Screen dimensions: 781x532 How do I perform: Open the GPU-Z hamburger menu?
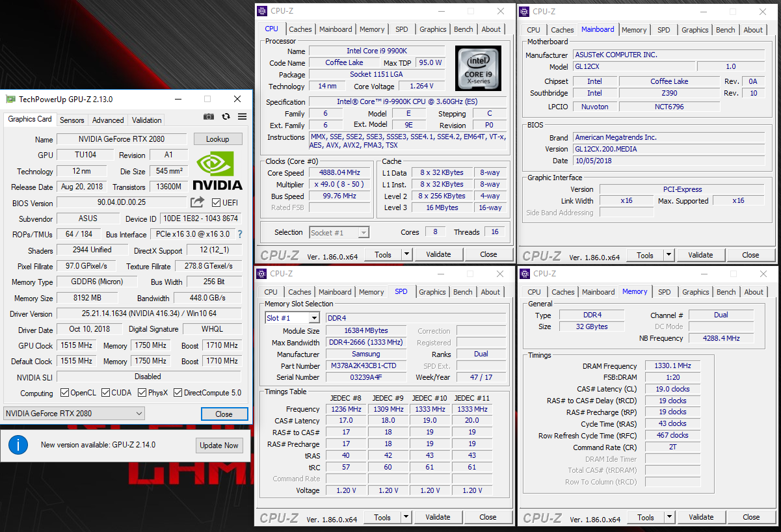(x=242, y=116)
